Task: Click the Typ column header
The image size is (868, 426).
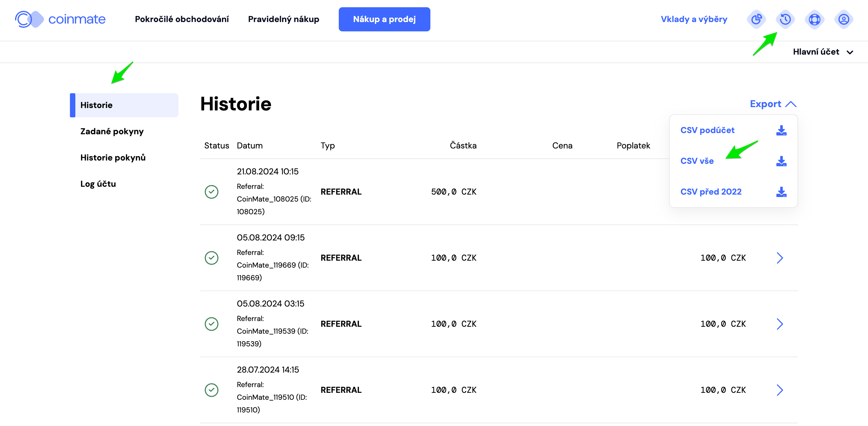Action: (328, 146)
